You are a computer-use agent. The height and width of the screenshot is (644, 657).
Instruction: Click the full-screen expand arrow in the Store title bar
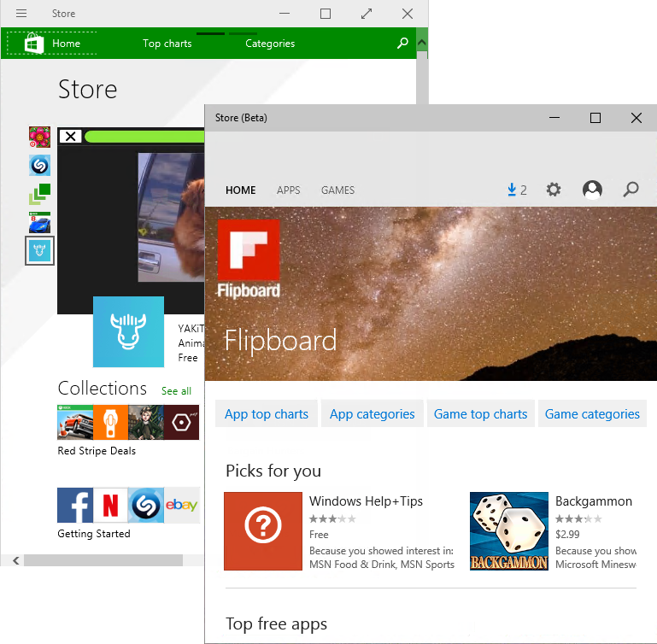[x=367, y=14]
